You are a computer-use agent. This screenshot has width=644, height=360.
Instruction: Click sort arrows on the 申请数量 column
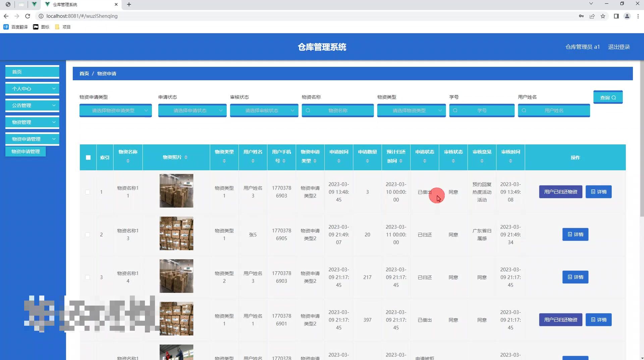point(367,161)
